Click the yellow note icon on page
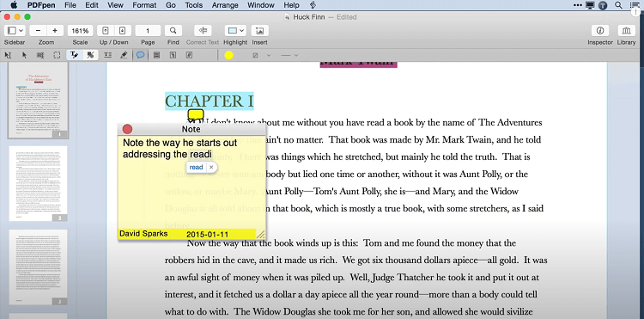This screenshot has width=644, height=319. [196, 114]
